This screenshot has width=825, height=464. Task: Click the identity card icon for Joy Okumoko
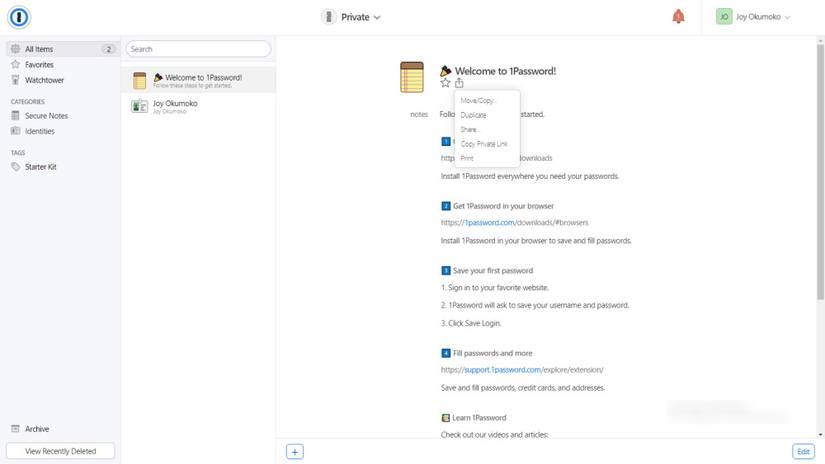point(139,106)
